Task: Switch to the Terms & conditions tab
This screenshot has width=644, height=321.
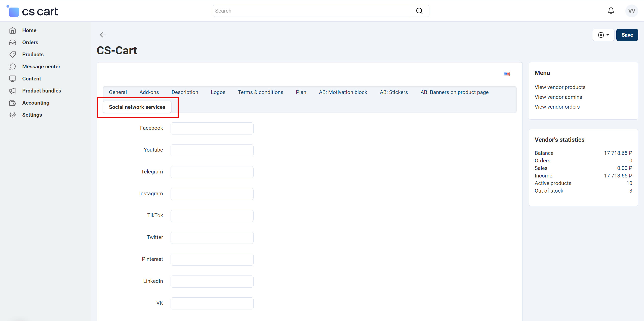Action: [260, 92]
